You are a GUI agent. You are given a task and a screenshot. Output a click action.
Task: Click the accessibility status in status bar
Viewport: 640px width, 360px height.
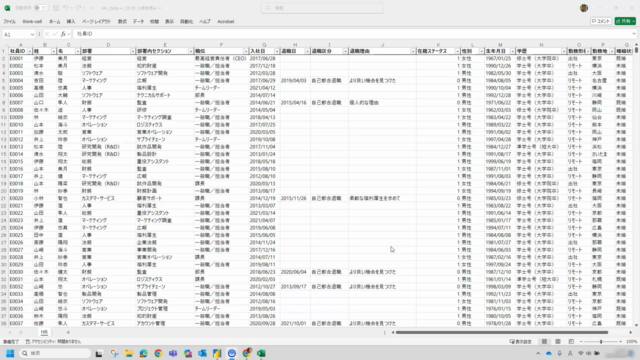pyautogui.click(x=53, y=342)
